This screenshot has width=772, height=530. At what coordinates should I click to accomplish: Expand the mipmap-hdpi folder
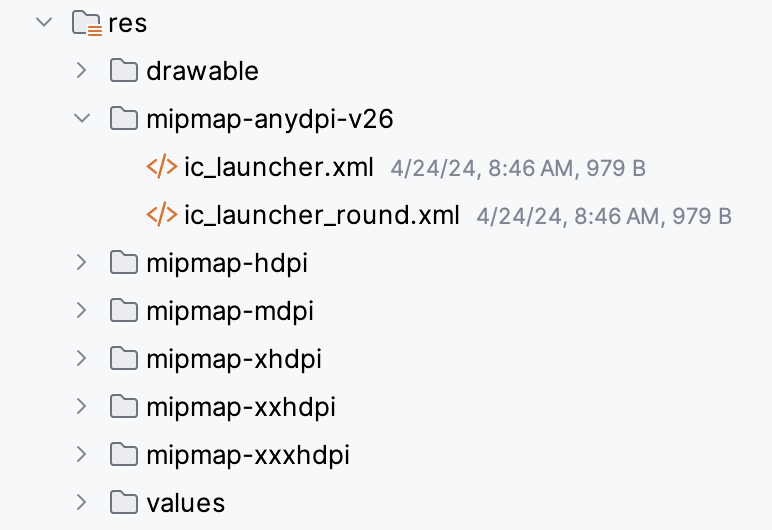click(x=82, y=263)
